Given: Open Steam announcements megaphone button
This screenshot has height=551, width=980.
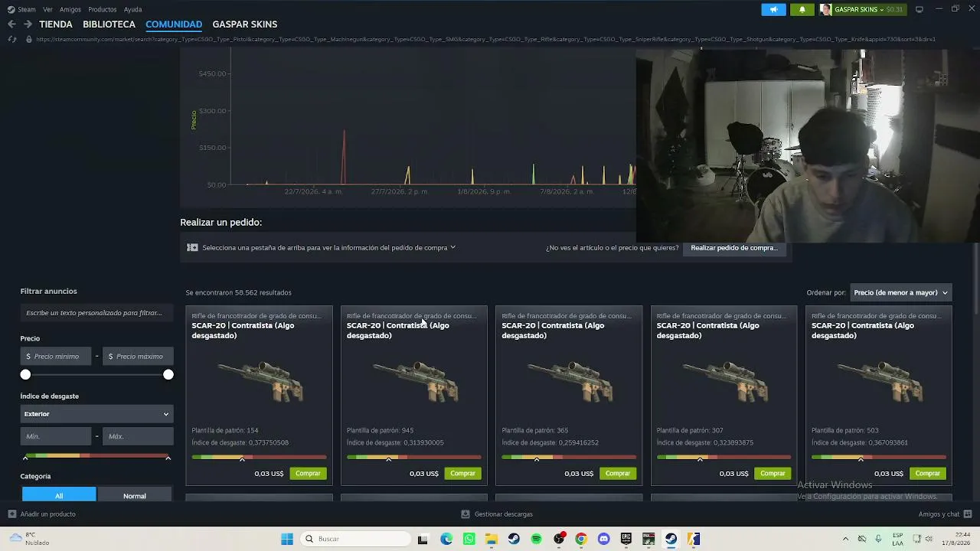Looking at the screenshot, I should point(773,9).
